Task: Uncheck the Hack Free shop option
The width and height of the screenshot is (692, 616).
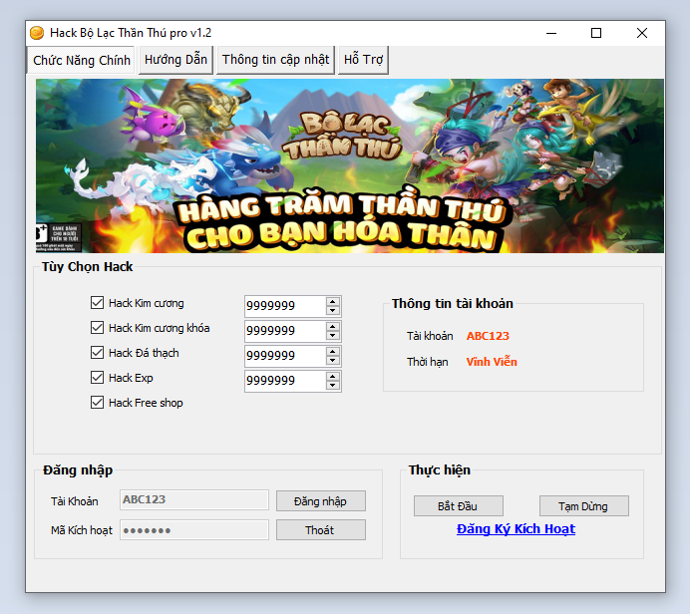Action: pyautogui.click(x=97, y=403)
